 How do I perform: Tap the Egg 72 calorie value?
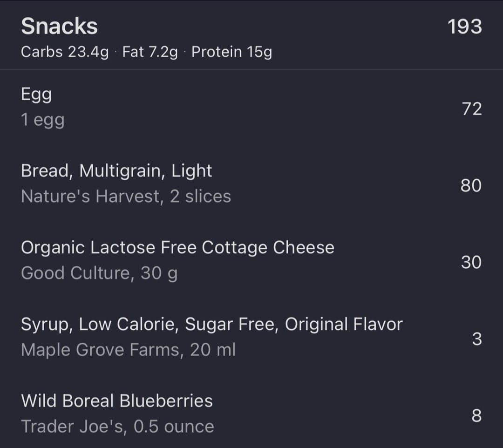(x=472, y=109)
